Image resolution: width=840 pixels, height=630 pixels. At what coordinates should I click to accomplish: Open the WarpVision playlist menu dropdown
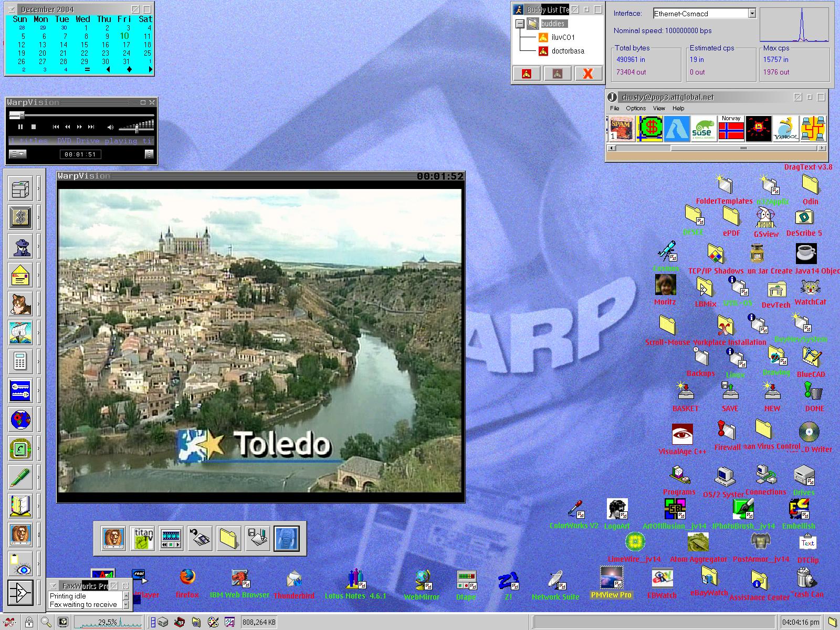[17, 154]
